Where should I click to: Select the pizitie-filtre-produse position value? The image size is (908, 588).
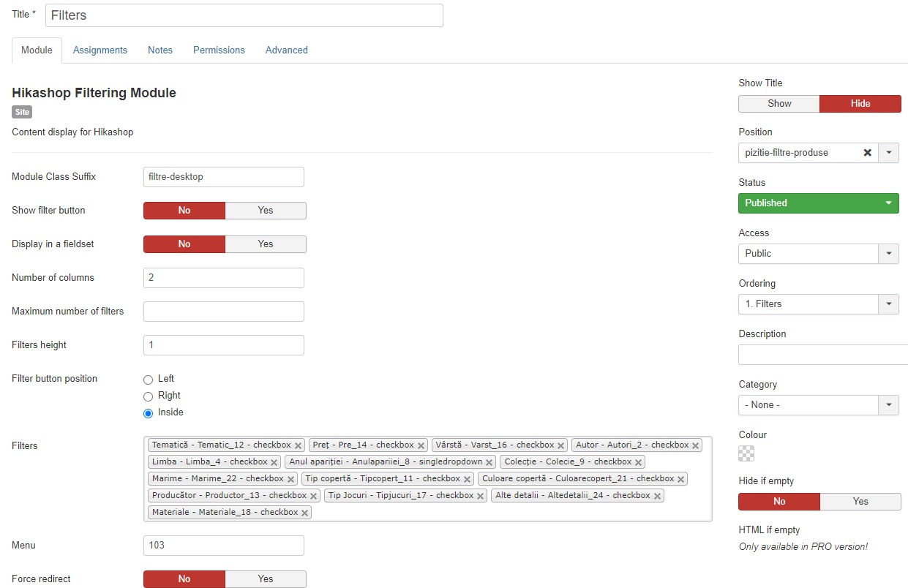tap(787, 153)
